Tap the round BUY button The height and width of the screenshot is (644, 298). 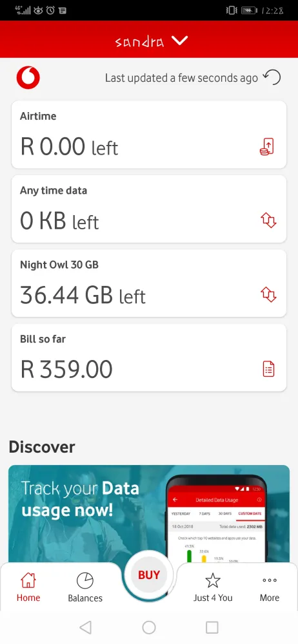pos(148,575)
